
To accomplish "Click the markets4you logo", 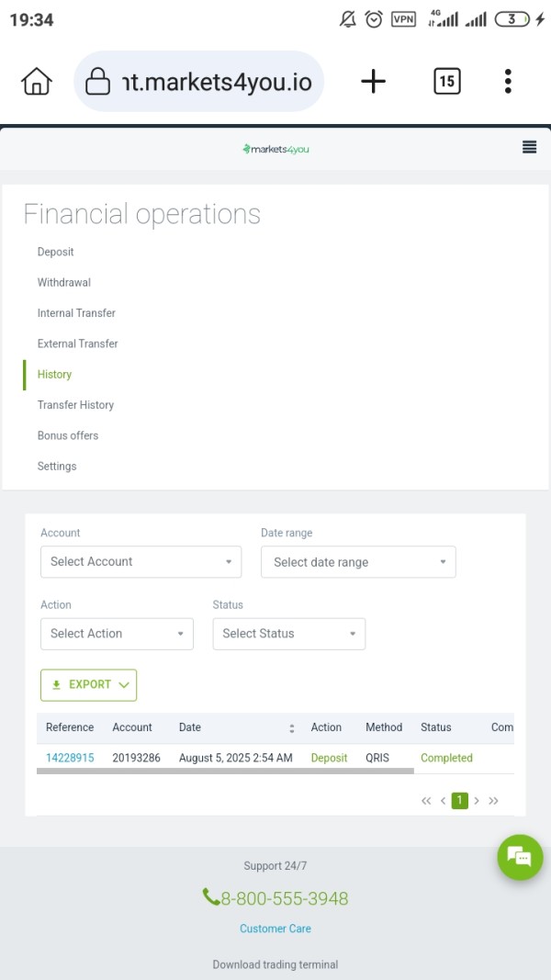I will [x=275, y=149].
